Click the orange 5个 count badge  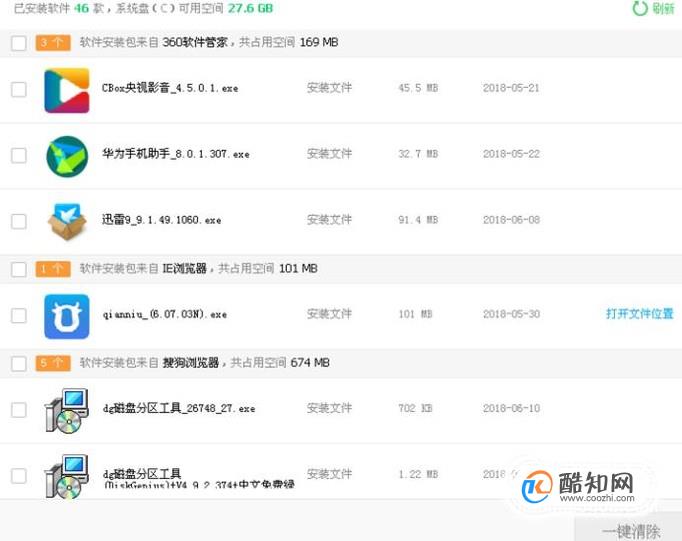[53, 363]
